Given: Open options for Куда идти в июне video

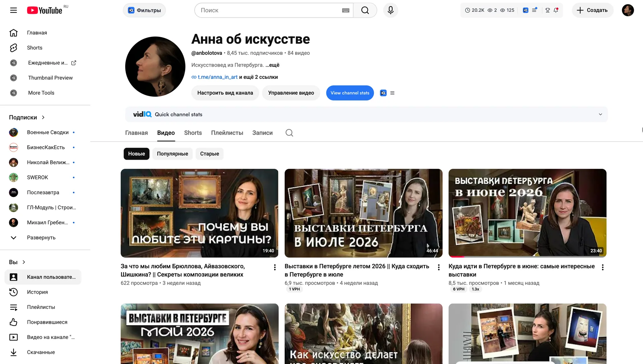Looking at the screenshot, I should [603, 267].
